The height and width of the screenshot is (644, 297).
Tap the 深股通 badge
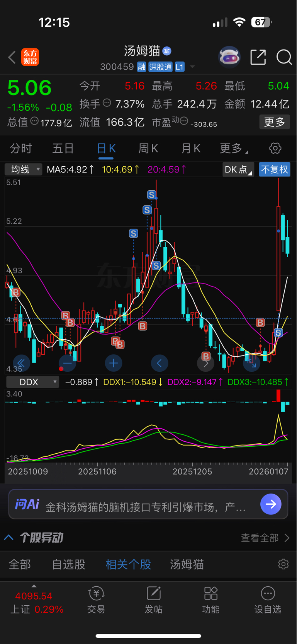tap(160, 67)
